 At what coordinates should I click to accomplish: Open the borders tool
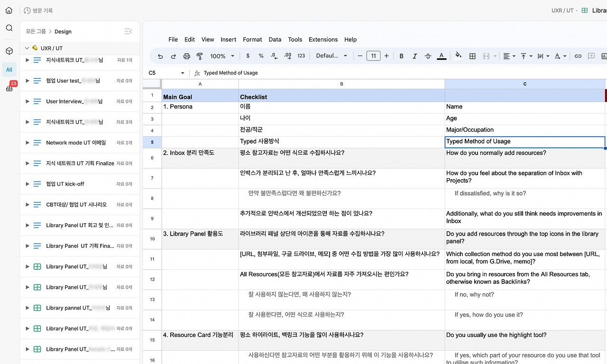pos(472,56)
